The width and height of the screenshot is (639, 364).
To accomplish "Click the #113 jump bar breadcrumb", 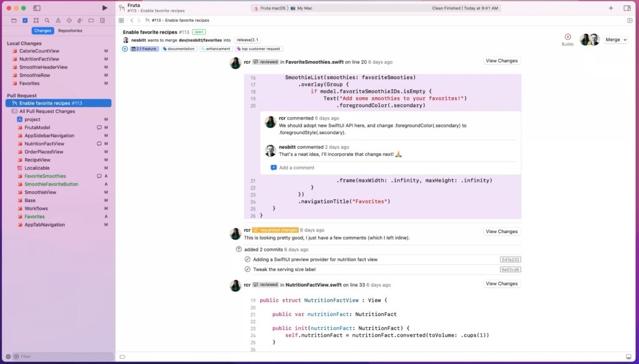I will tap(177, 21).
